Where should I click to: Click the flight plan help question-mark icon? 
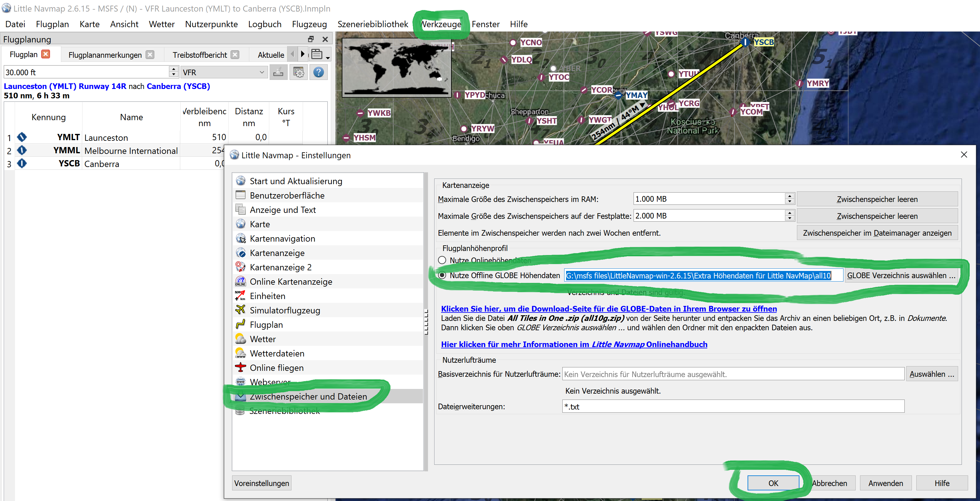(x=318, y=72)
